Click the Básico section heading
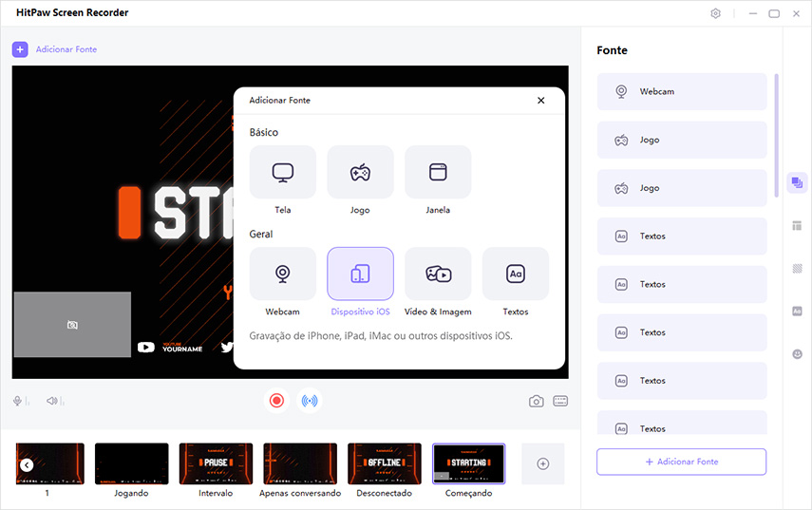The image size is (812, 510). (264, 133)
